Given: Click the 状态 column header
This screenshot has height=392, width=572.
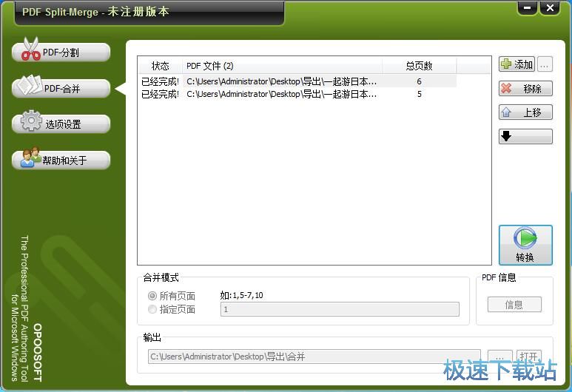Looking at the screenshot, I should (160, 66).
